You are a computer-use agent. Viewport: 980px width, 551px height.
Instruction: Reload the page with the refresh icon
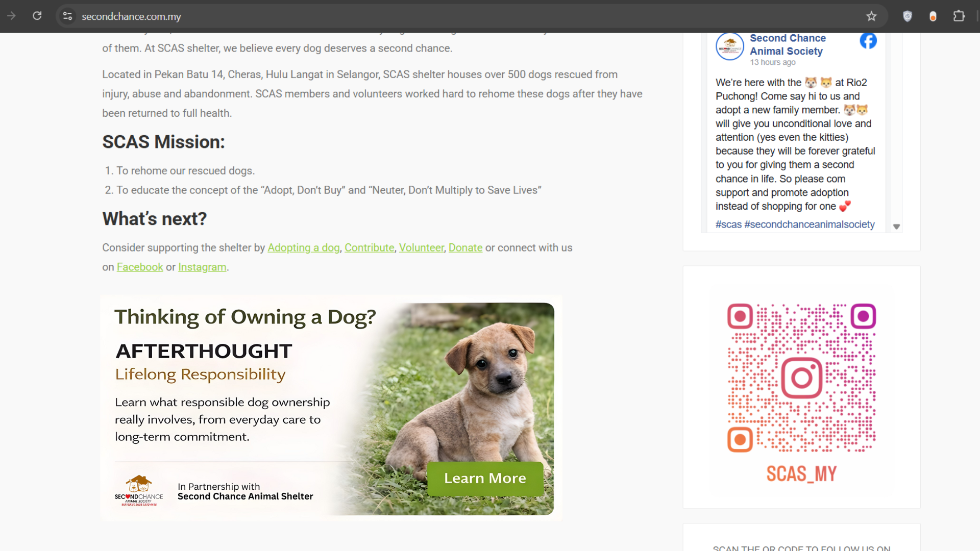point(37,16)
